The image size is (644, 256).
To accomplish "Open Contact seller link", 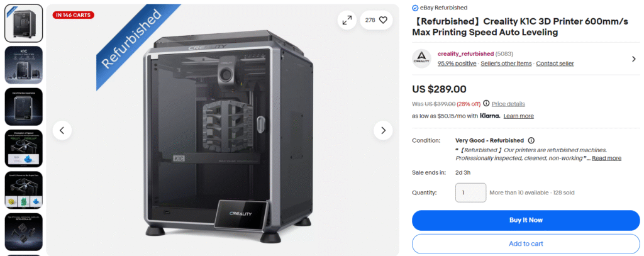I will click(555, 64).
